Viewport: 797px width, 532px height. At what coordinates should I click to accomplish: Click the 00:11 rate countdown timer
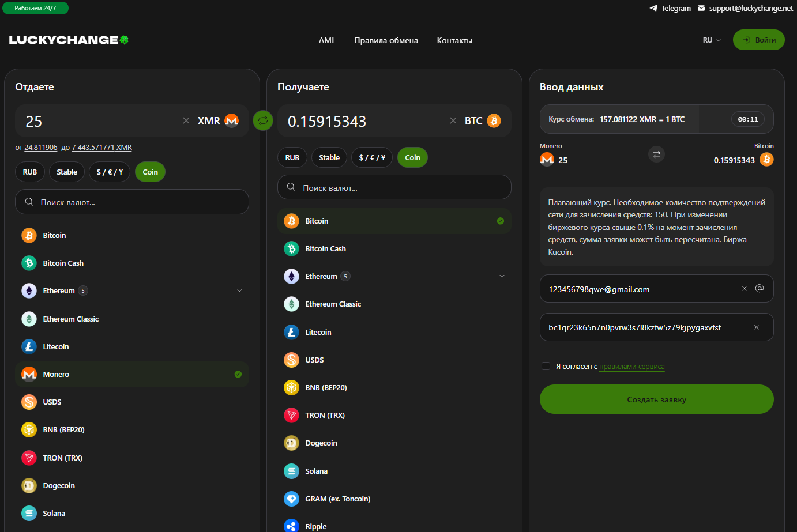748,119
